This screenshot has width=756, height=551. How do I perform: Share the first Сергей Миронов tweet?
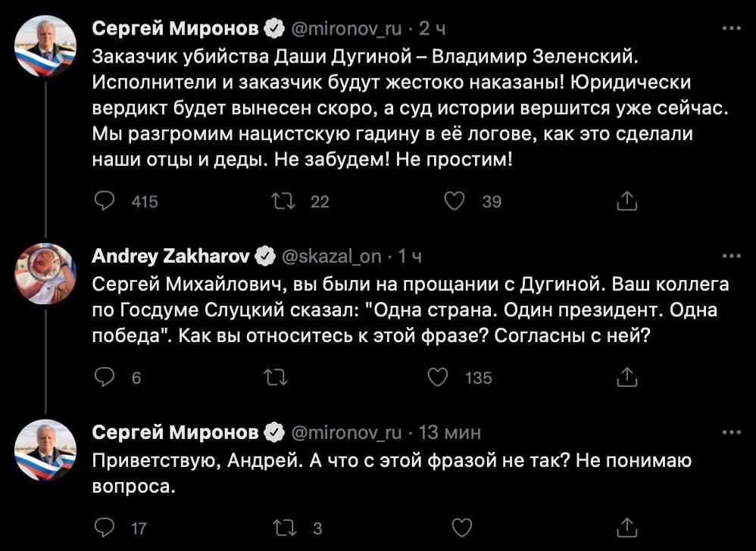627,201
